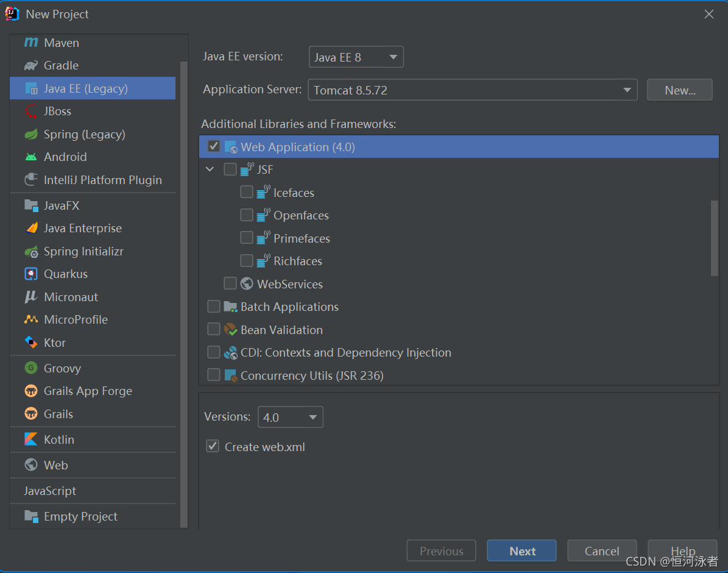Check the Richfaces checkbox

[x=247, y=261]
